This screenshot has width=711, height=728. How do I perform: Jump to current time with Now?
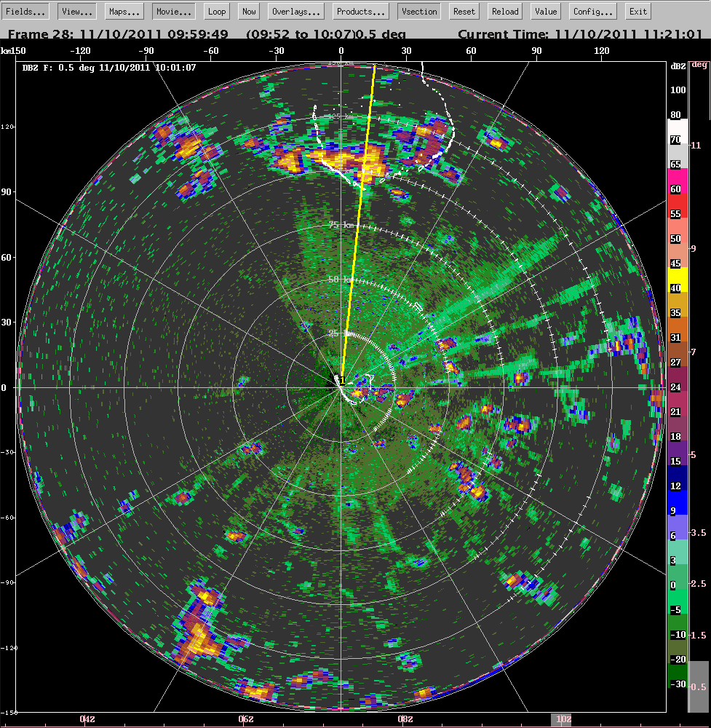click(x=249, y=11)
